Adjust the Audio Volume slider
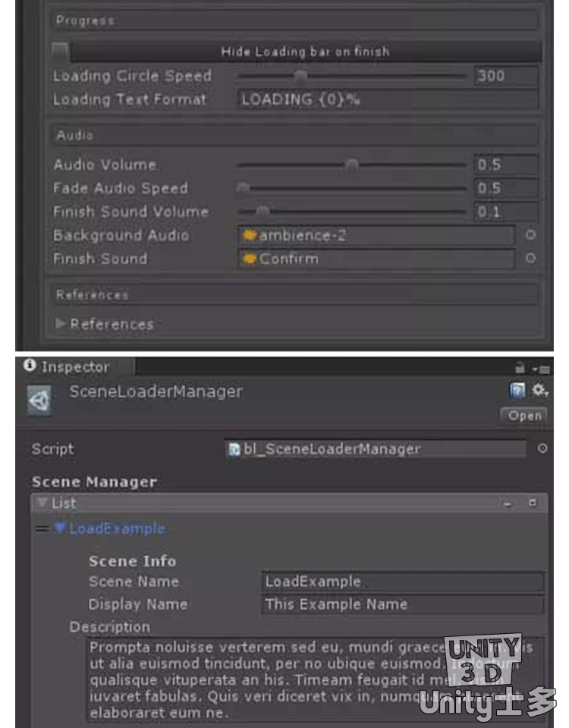Image resolution: width=569 pixels, height=728 pixels. point(351,165)
